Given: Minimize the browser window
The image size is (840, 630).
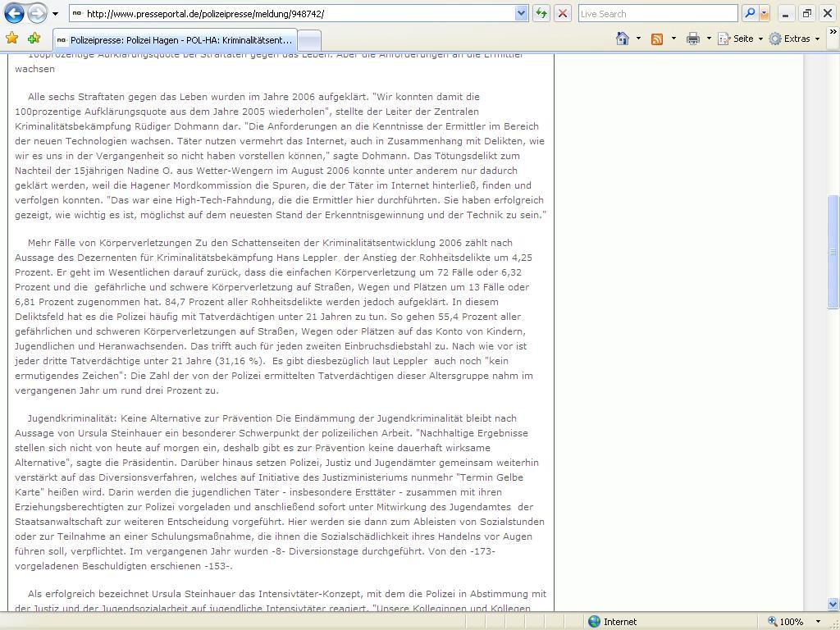Looking at the screenshot, I should point(786,14).
